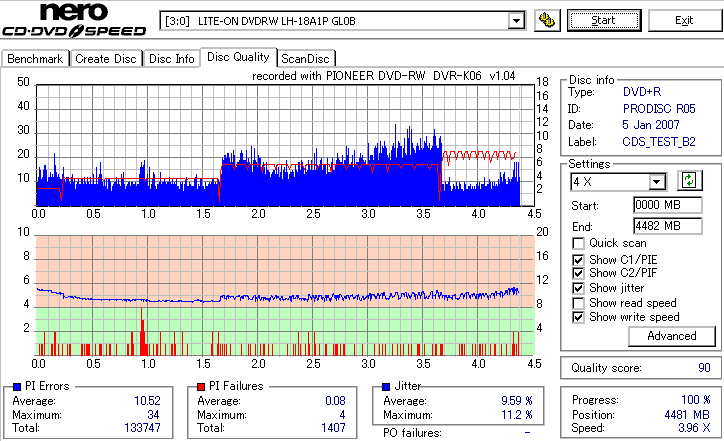
Task: Click PI Errors average 10.52
Action: point(147,401)
